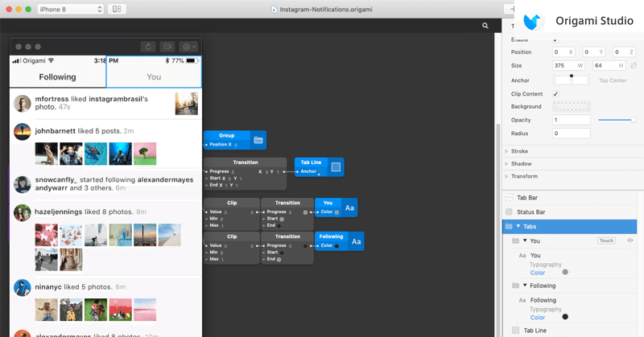Click the Position Z input field
The width and height of the screenshot is (644, 337).
click(x=625, y=52)
